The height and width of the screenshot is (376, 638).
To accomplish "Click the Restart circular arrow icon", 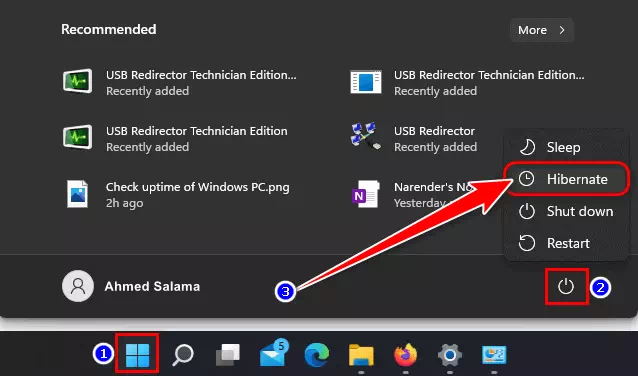I will click(x=527, y=243).
